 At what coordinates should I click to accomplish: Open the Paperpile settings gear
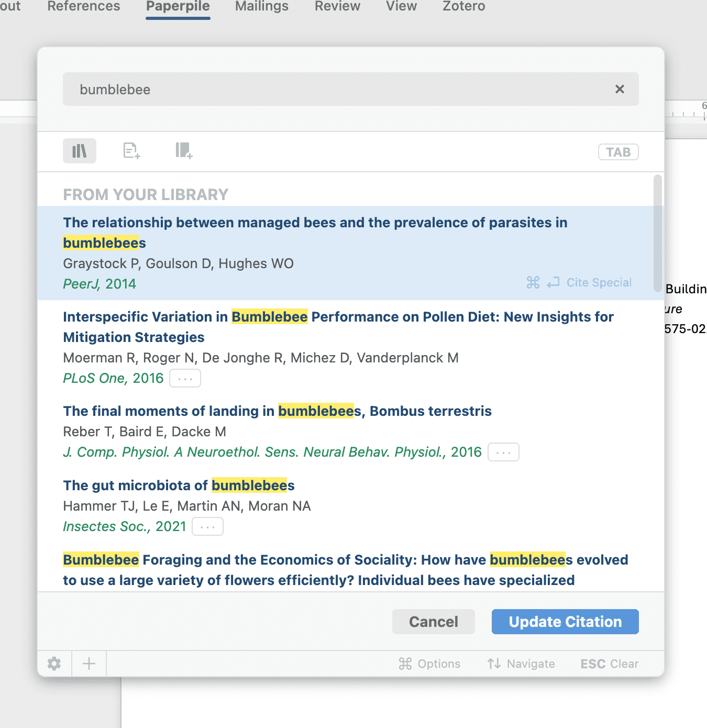click(x=54, y=664)
